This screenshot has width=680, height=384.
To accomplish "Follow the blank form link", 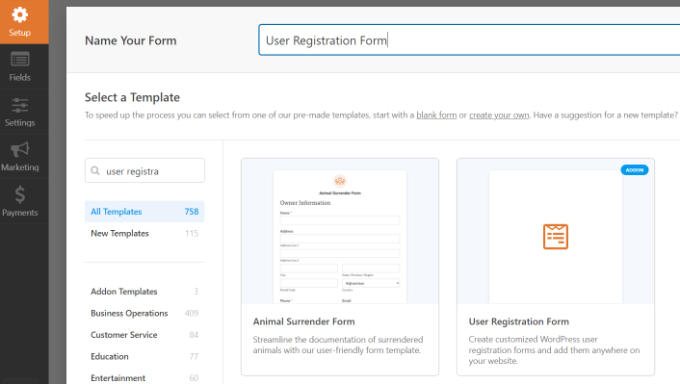I will pos(436,115).
